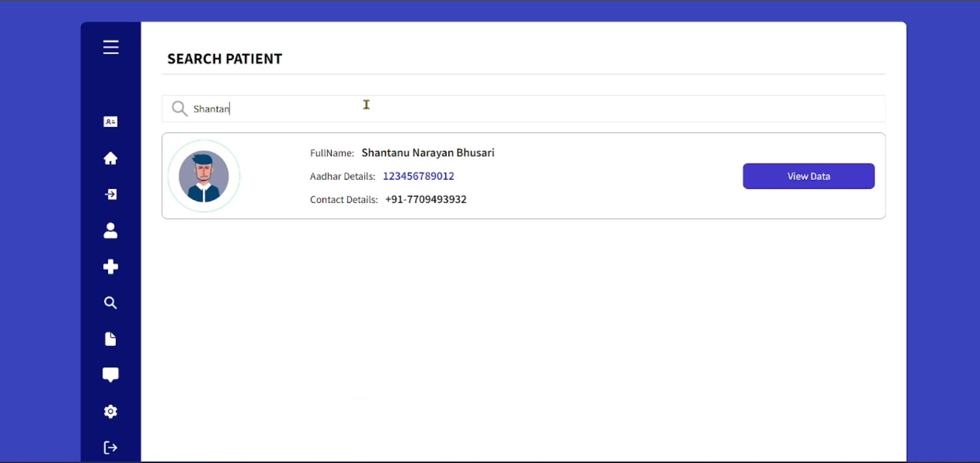Open the user profile icon in sidebar

(x=111, y=230)
